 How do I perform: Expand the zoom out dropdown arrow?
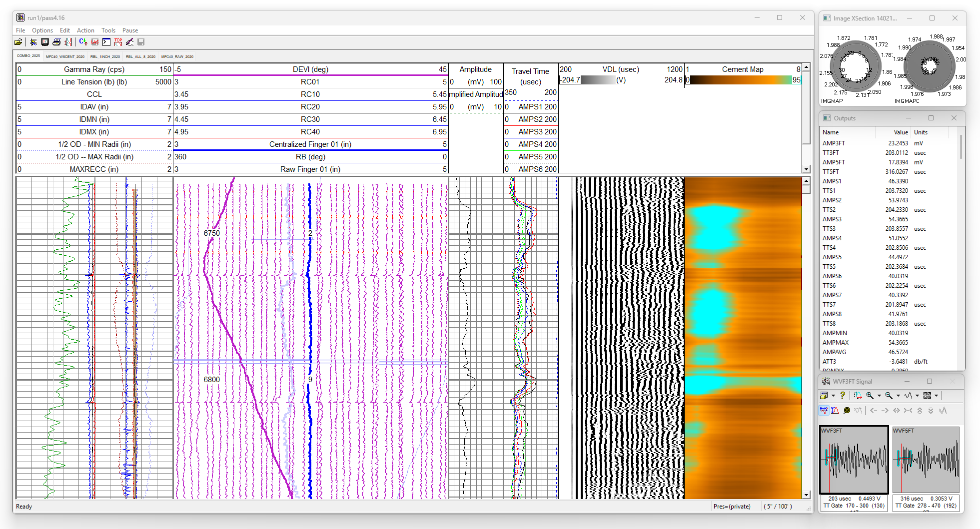pyautogui.click(x=898, y=396)
